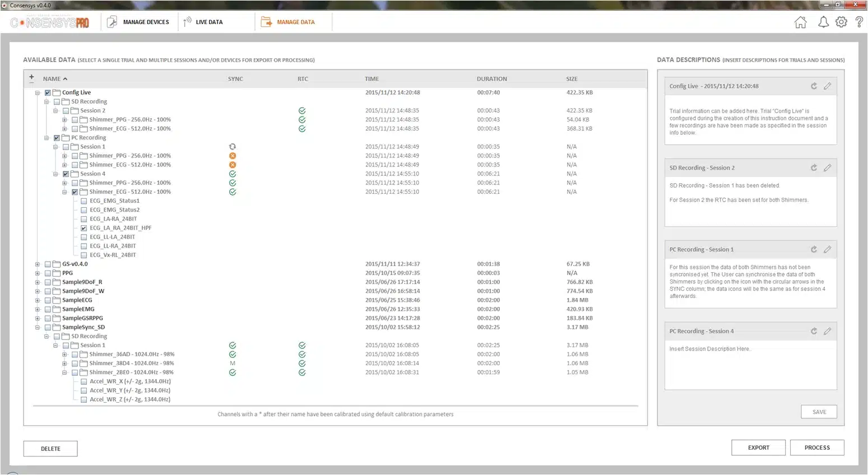Viewport: 868px width, 475px height.
Task: Check the Accel_WR_X channel checkbox
Action: click(x=84, y=382)
